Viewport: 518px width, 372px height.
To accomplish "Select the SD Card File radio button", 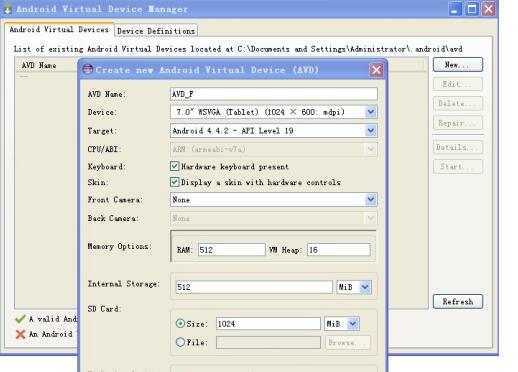I will coord(180,342).
